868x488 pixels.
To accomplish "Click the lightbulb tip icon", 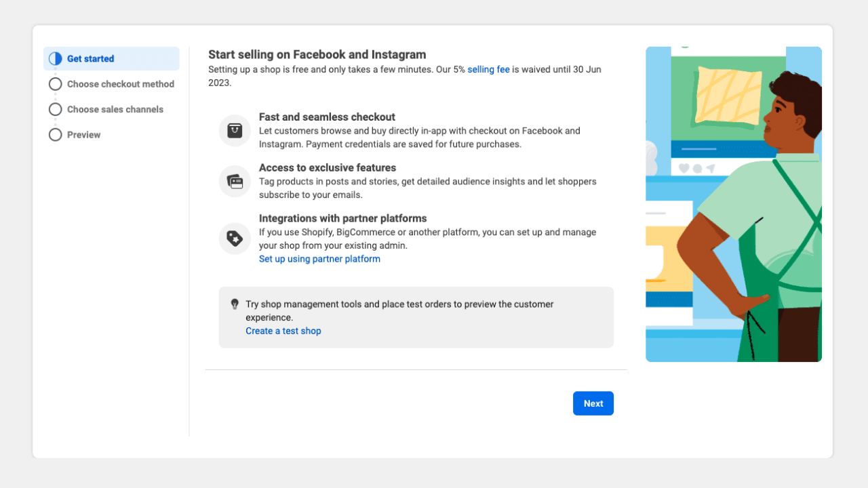I will pos(235,304).
